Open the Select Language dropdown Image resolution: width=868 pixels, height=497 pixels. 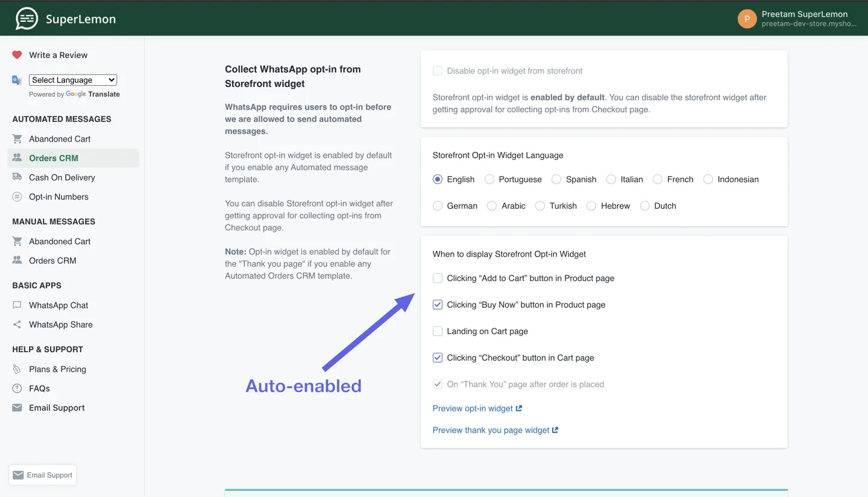[73, 80]
